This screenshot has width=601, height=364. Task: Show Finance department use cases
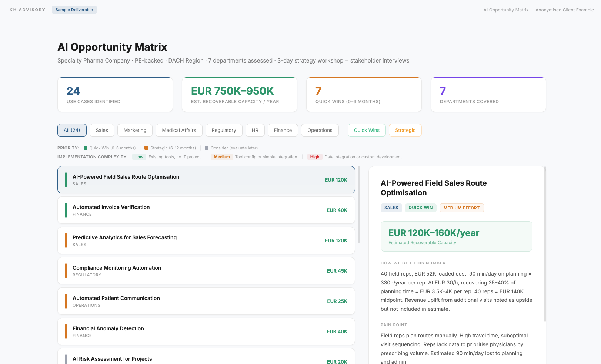(283, 130)
